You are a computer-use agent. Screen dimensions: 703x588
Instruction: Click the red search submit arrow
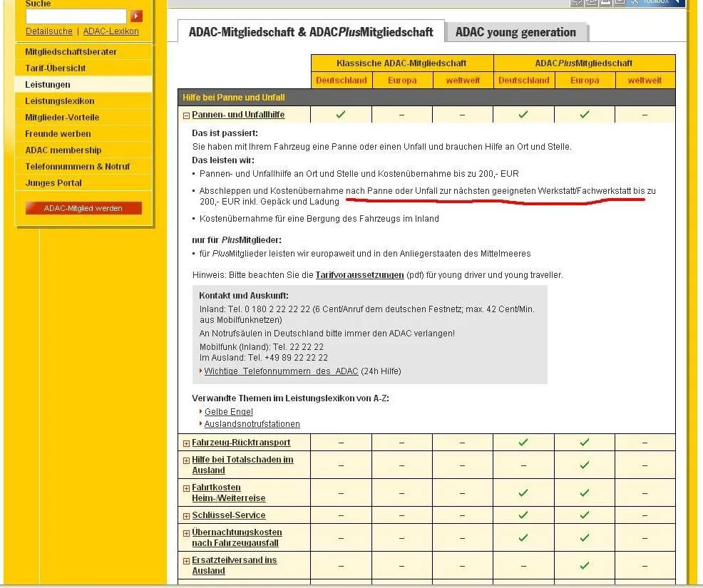point(136,16)
